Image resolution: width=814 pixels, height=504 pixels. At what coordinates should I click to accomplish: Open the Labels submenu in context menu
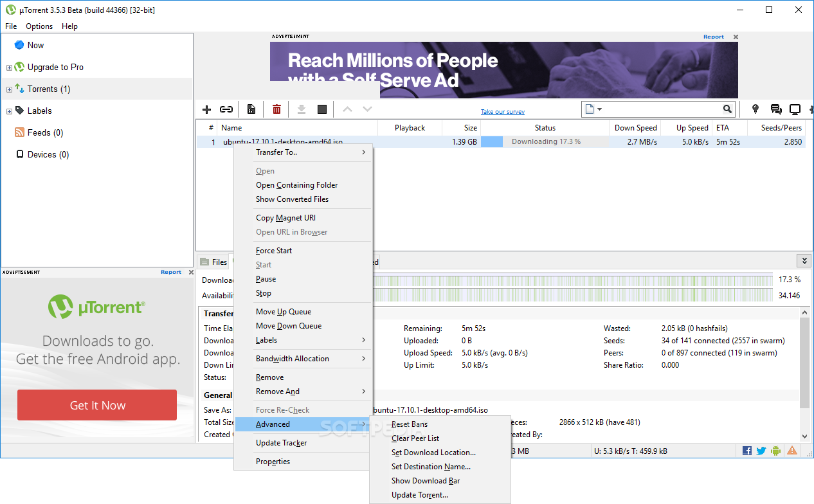303,340
